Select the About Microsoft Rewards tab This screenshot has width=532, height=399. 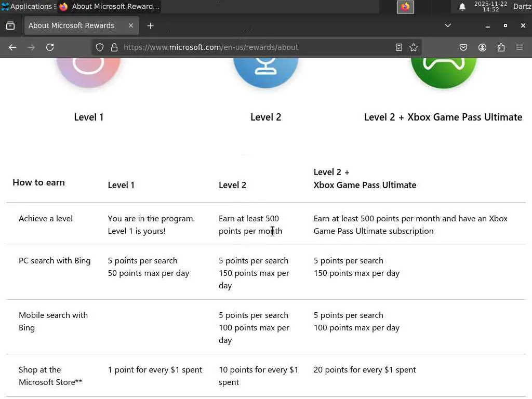coord(82,26)
